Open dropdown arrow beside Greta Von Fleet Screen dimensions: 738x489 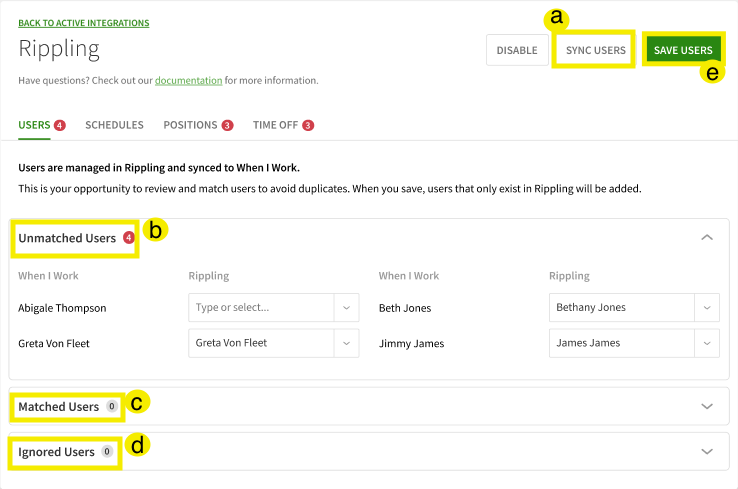tap(346, 343)
